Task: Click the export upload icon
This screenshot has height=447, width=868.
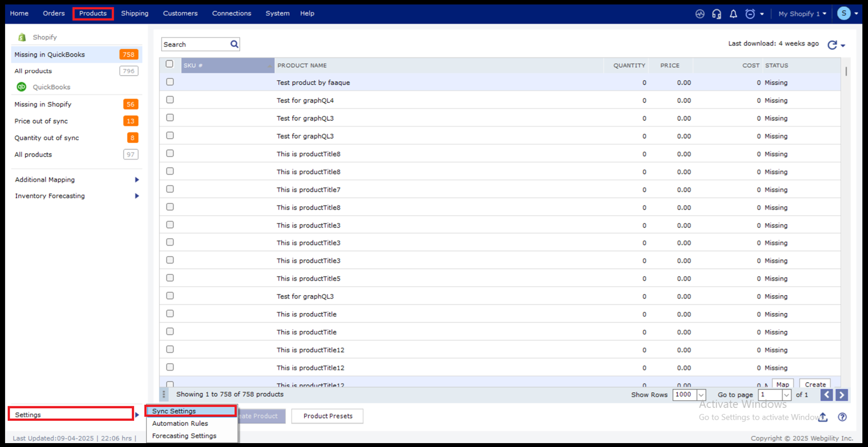Action: point(823,417)
